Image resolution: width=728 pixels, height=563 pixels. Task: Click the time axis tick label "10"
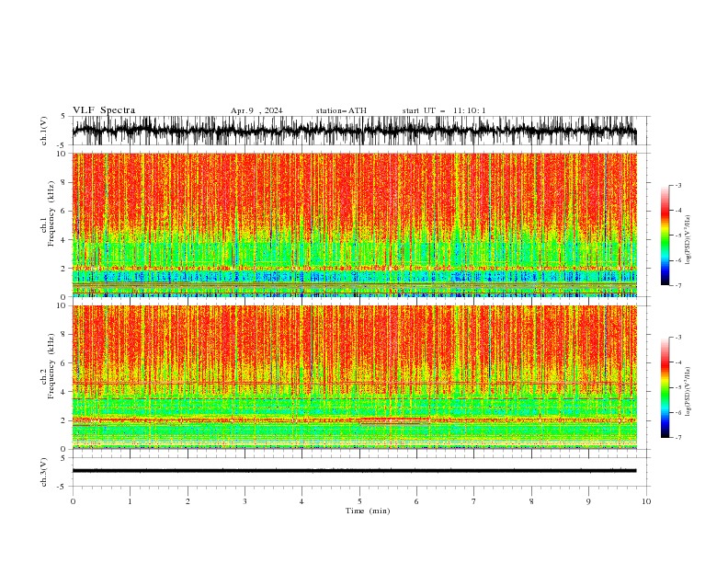(646, 501)
